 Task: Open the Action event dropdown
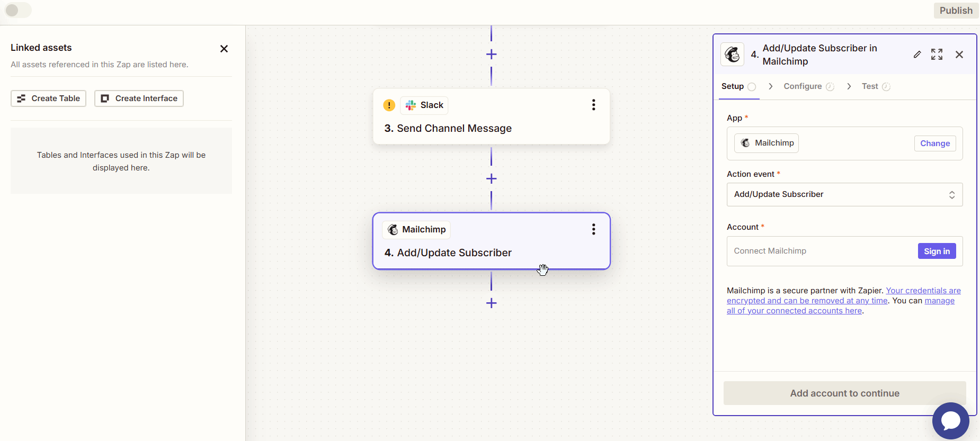(844, 194)
